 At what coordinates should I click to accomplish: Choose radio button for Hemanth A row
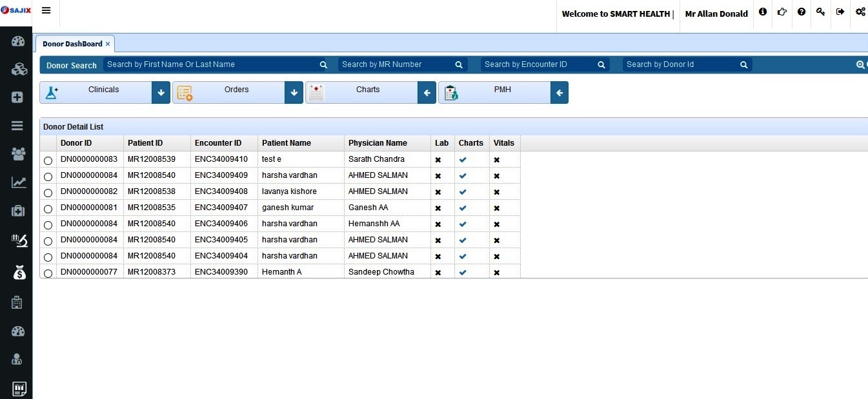tap(48, 273)
